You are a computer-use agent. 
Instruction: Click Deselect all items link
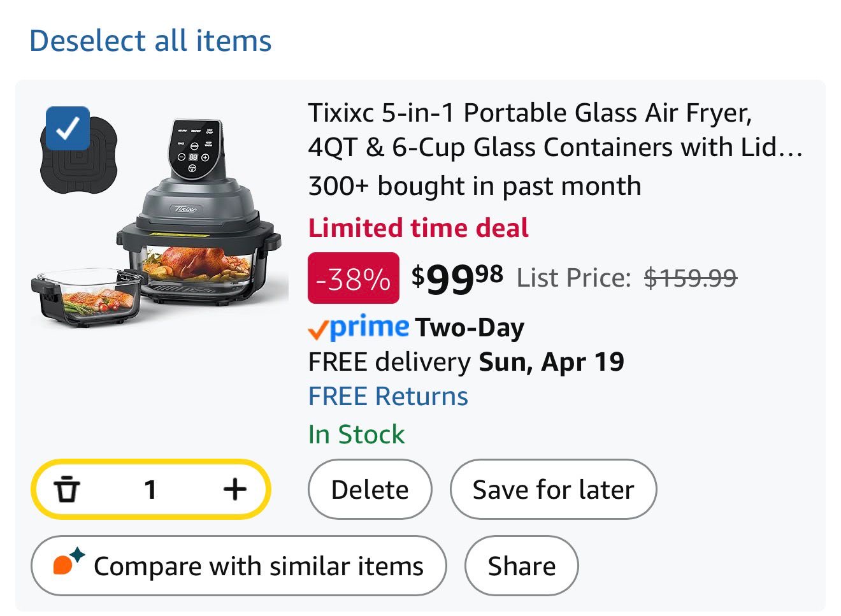150,41
